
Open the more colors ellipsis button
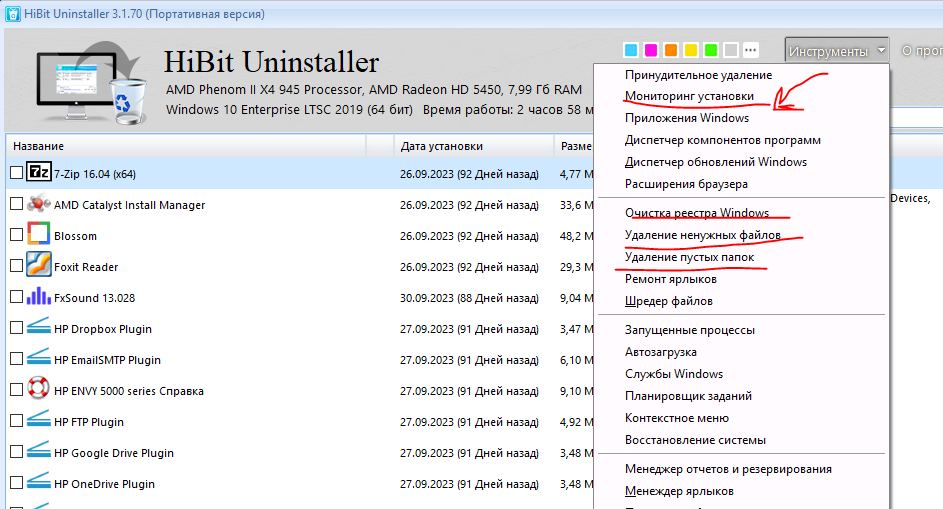pos(751,50)
